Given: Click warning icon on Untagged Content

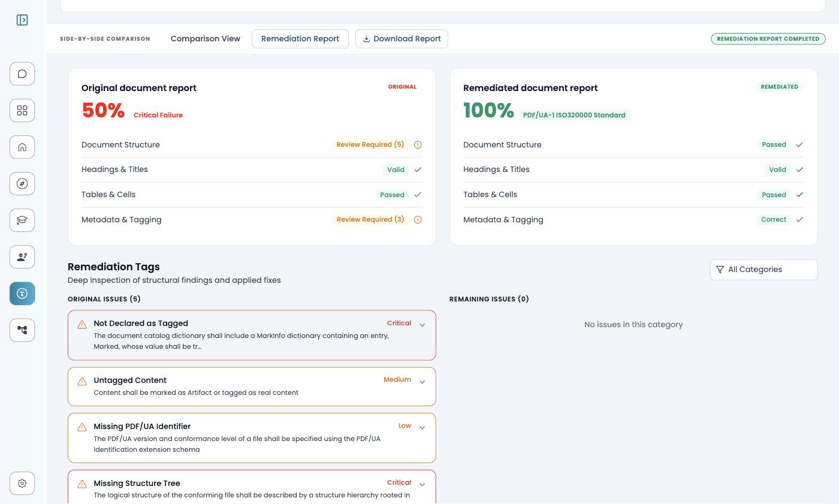Looking at the screenshot, I should (82, 381).
